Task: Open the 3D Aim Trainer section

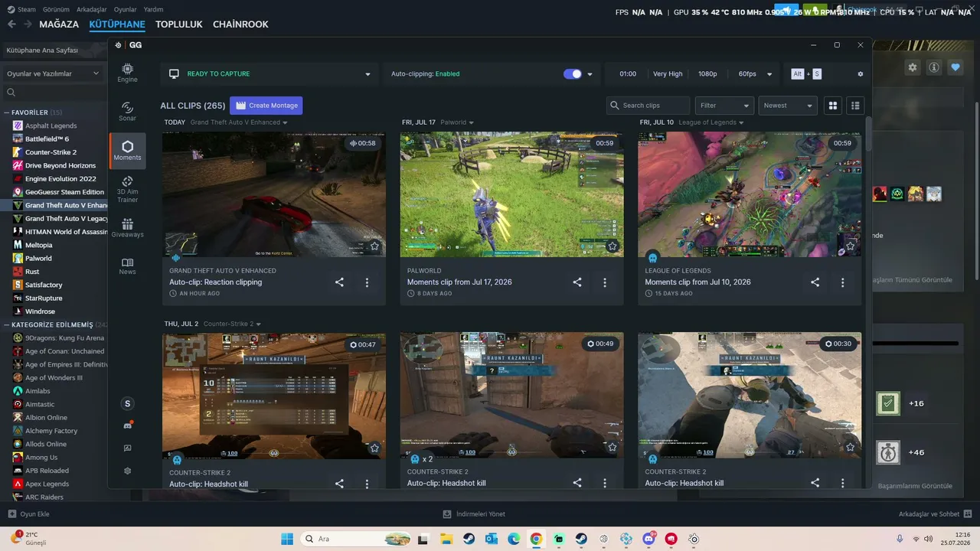Action: (x=127, y=190)
